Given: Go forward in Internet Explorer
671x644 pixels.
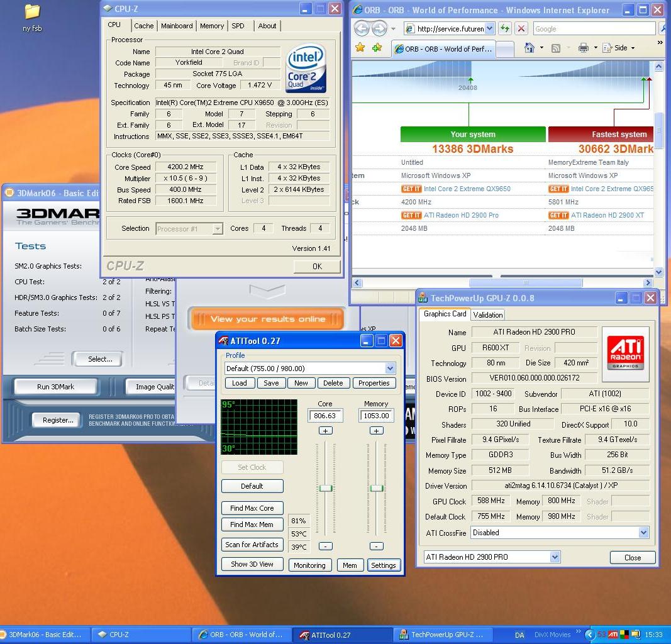Looking at the screenshot, I should tap(380, 29).
